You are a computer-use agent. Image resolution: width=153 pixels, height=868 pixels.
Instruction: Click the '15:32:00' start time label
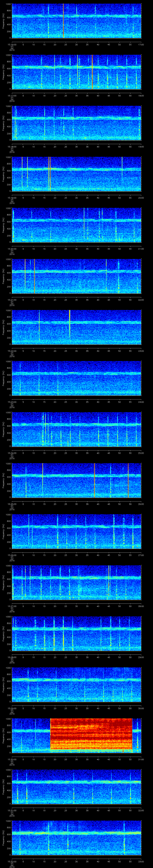[x=12, y=861]
